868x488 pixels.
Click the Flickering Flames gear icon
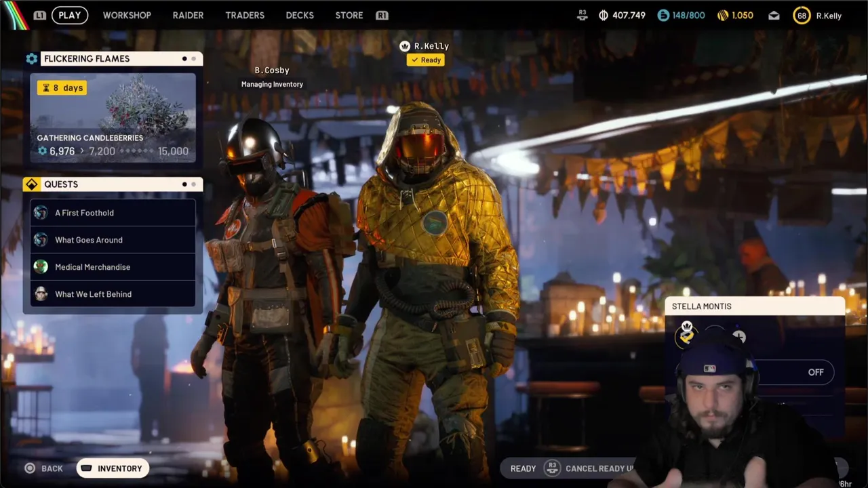(x=31, y=59)
